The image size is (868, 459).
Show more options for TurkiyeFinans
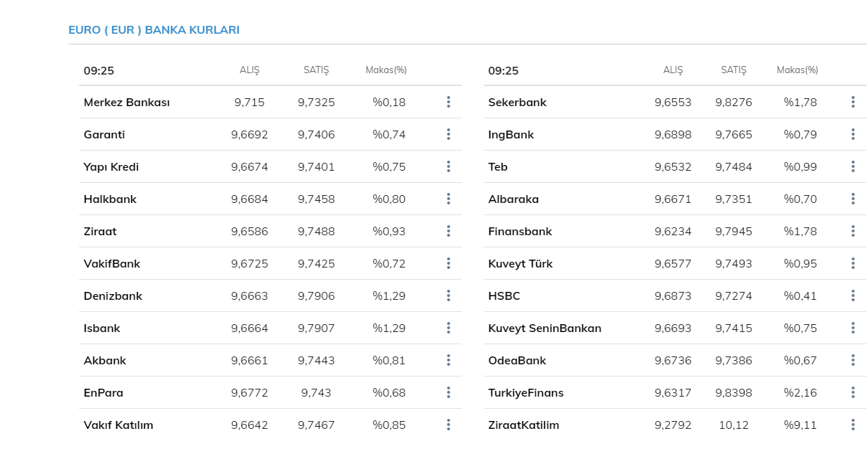coord(853,392)
